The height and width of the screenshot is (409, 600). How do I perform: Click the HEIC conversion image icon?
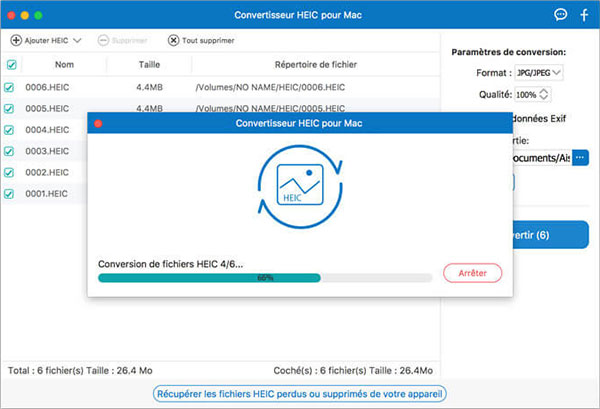click(x=300, y=186)
